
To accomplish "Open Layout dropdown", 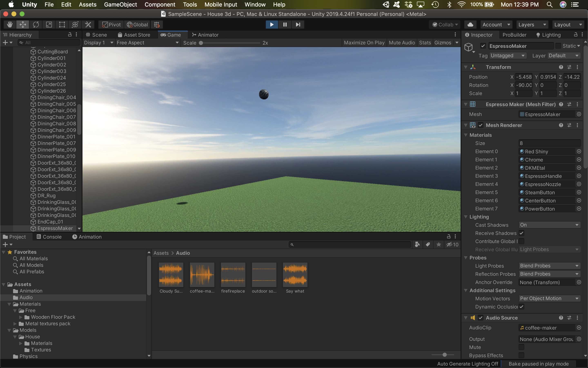I will tap(568, 25).
